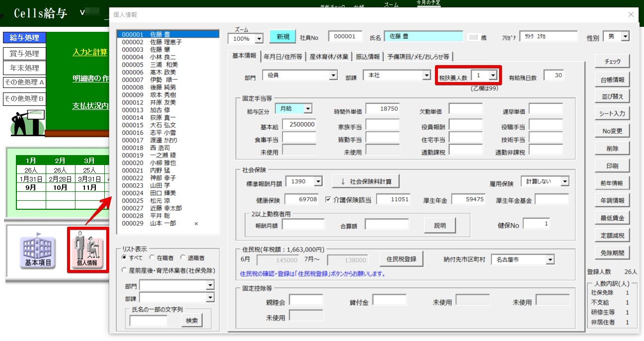This screenshot has width=644, height=341.
Task: Click the 印刷 button
Action: (x=612, y=166)
